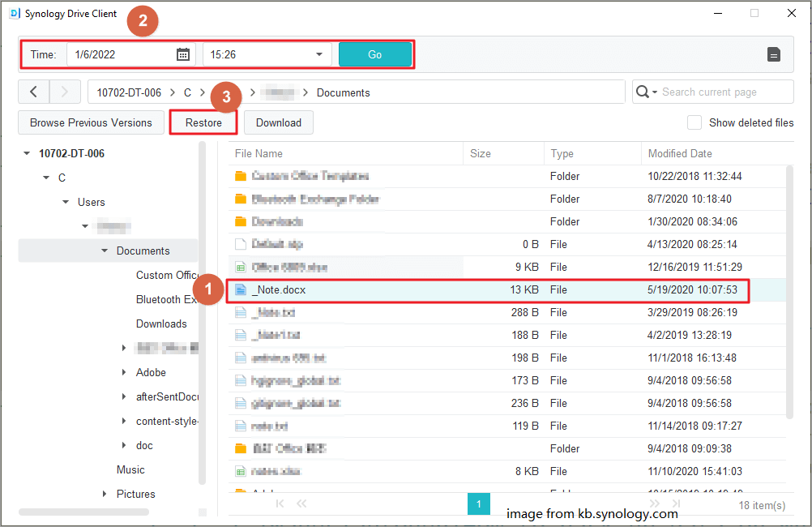The width and height of the screenshot is (812, 527).
Task: Click the folder icon dated 10/22/2018
Action: coord(241,176)
